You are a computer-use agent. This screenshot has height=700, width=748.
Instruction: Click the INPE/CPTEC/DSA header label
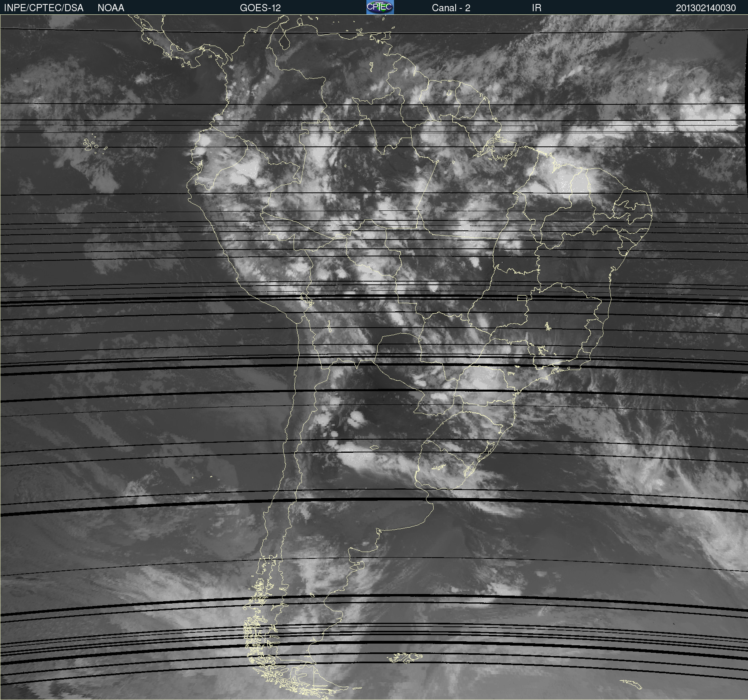44,8
